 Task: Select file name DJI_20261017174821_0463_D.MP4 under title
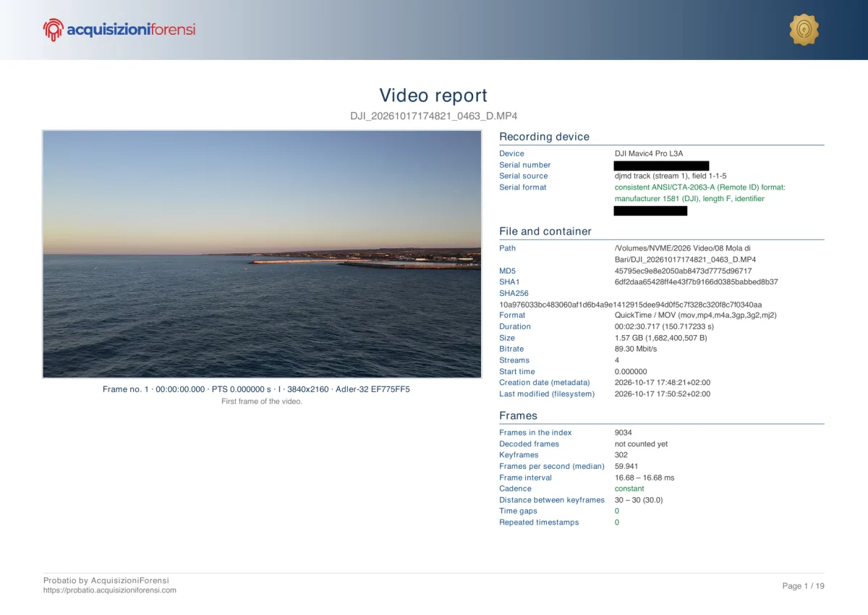pyautogui.click(x=433, y=116)
